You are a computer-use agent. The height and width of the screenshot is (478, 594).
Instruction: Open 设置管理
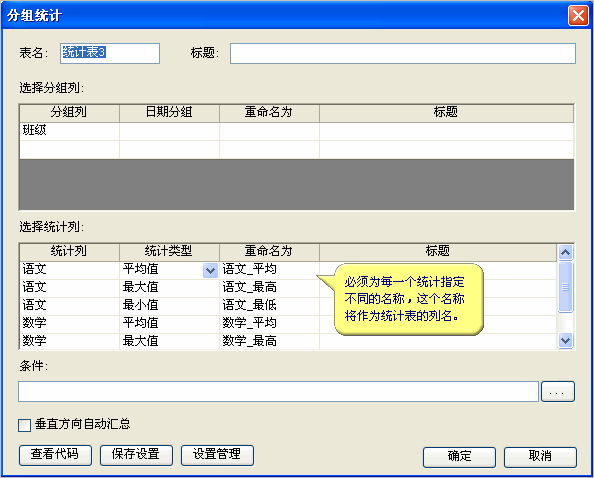click(217, 455)
